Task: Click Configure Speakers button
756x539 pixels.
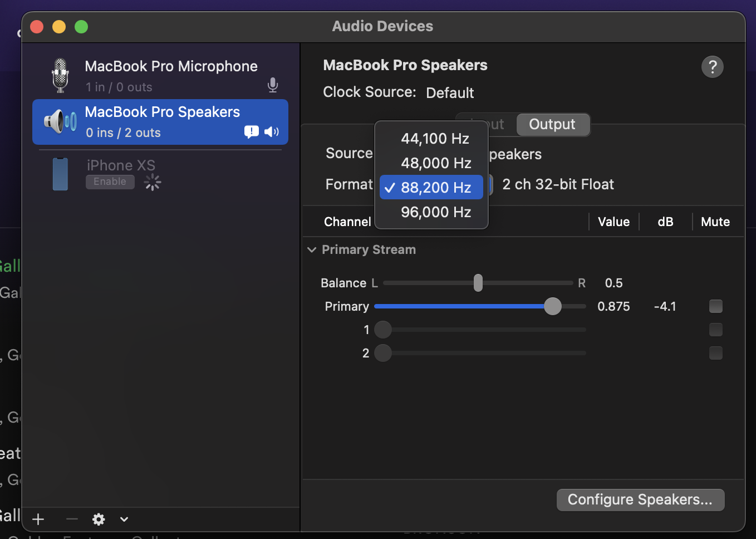Action: 640,500
